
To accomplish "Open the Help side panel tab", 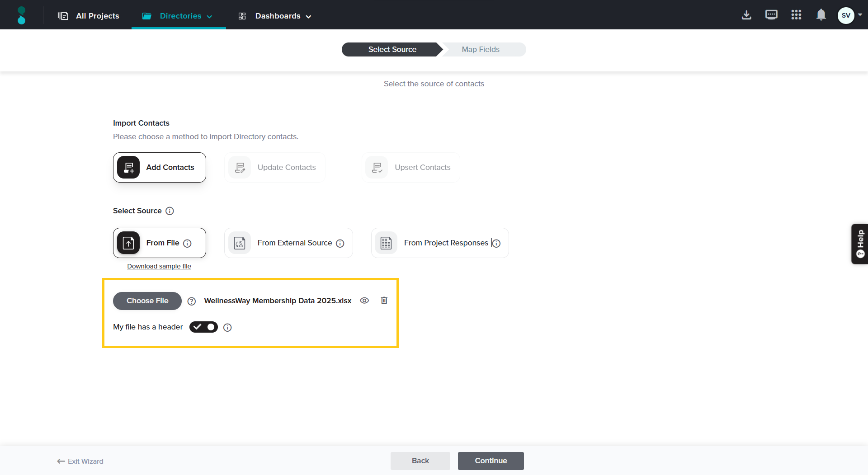I will [859, 244].
